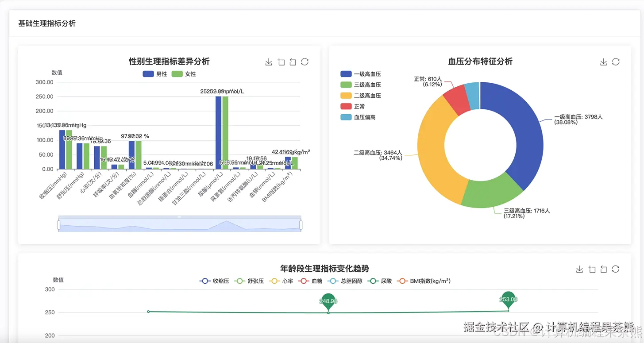Screen dimensions: 644x343
Task: Toggle 心率 line in trend legend
Action: [282, 281]
